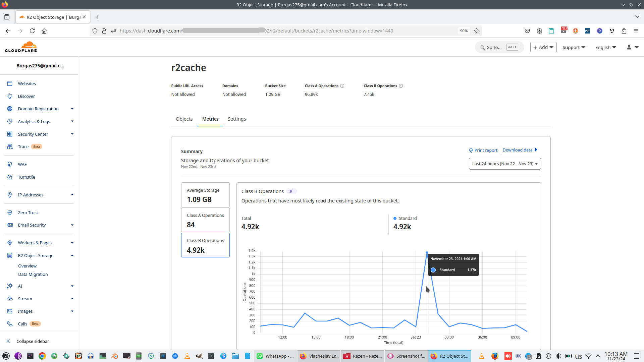The width and height of the screenshot is (644, 362).
Task: Bookmark this page with the star icon
Action: 477,31
